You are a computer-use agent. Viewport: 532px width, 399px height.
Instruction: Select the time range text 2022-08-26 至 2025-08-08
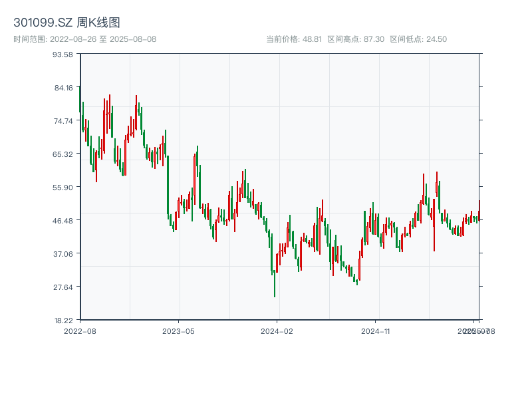[x=103, y=39]
